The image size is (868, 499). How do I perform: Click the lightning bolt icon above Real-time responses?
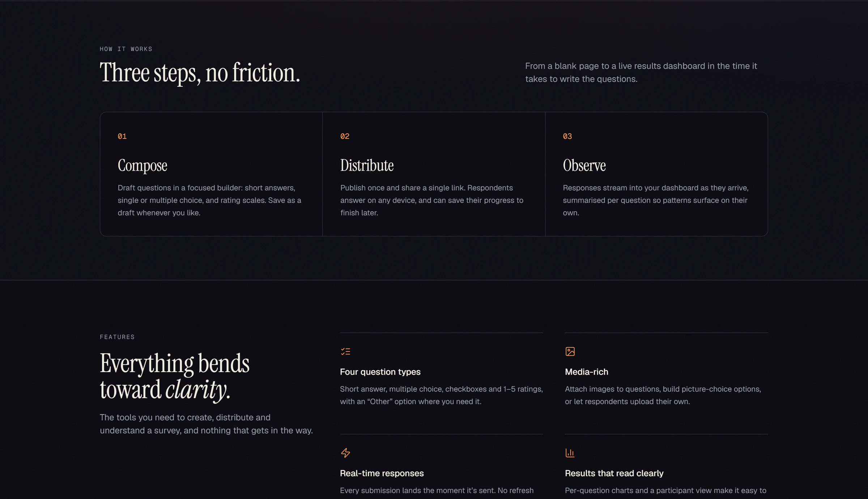click(345, 453)
